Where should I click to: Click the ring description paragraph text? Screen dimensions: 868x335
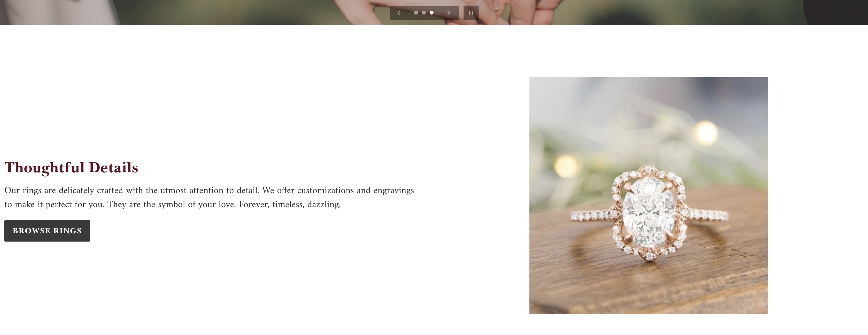209,197
